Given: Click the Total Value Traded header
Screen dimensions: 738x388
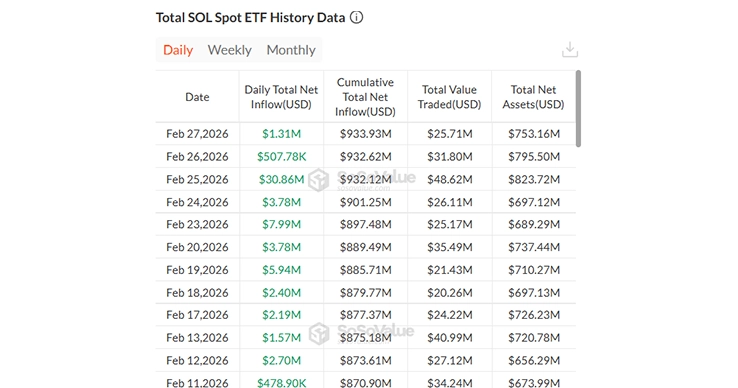Looking at the screenshot, I should pos(449,97).
